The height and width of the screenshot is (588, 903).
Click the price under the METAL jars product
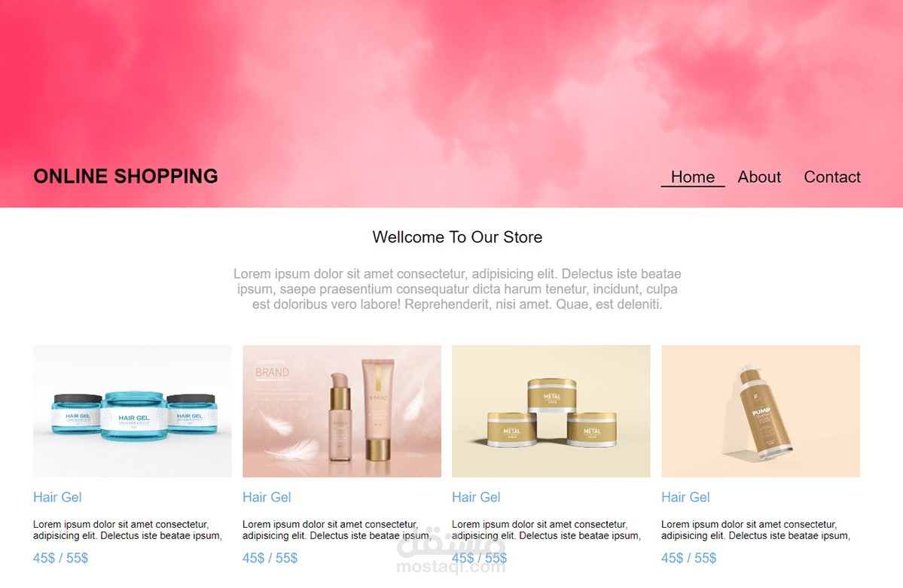pyautogui.click(x=480, y=558)
